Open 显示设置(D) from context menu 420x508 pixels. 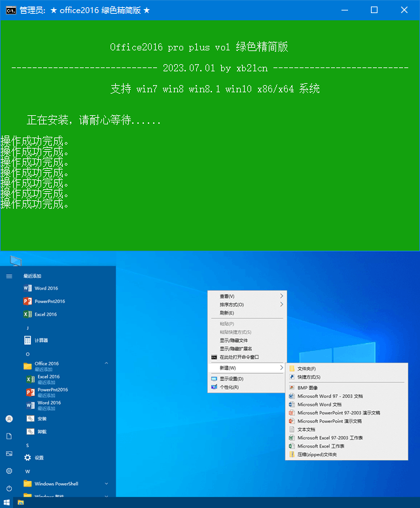click(247, 379)
